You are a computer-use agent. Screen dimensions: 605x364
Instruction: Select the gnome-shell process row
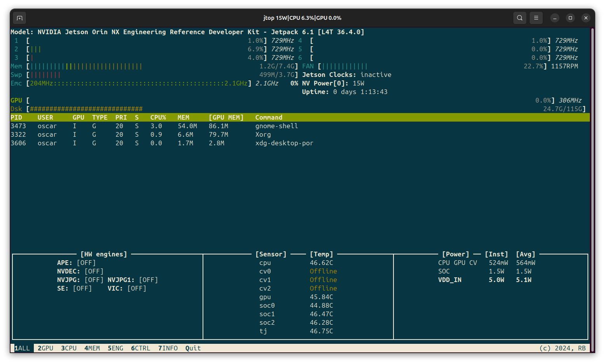(300, 126)
